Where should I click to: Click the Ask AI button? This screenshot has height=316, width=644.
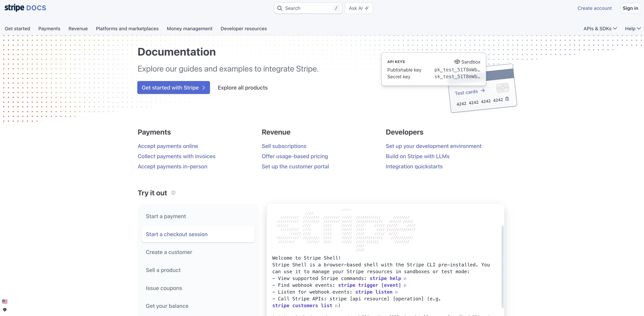coord(359,8)
